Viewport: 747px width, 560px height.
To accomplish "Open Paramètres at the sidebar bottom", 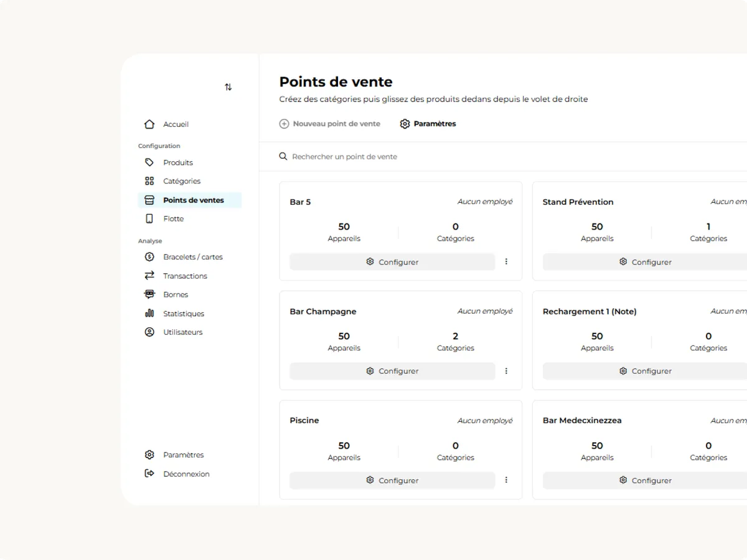I will (x=183, y=455).
